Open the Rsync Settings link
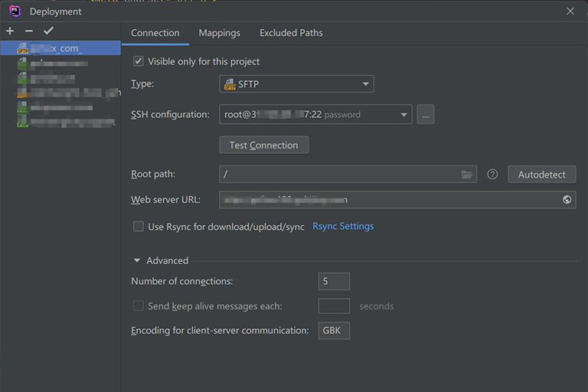The image size is (588, 392). (x=343, y=227)
